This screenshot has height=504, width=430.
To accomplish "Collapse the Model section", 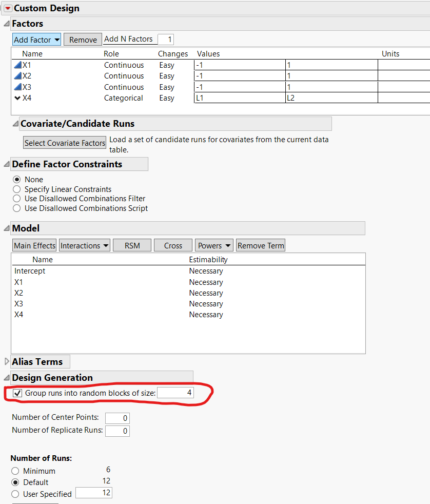I will pyautogui.click(x=7, y=228).
